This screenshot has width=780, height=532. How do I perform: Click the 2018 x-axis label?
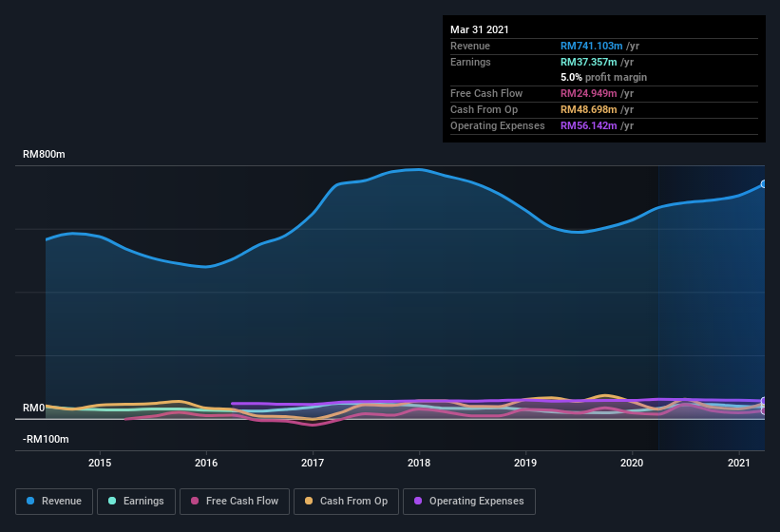point(419,463)
